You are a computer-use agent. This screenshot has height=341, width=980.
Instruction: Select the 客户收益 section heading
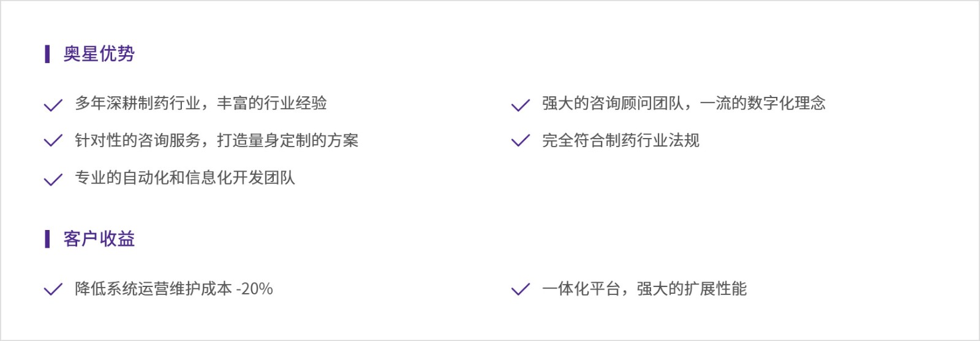point(99,239)
